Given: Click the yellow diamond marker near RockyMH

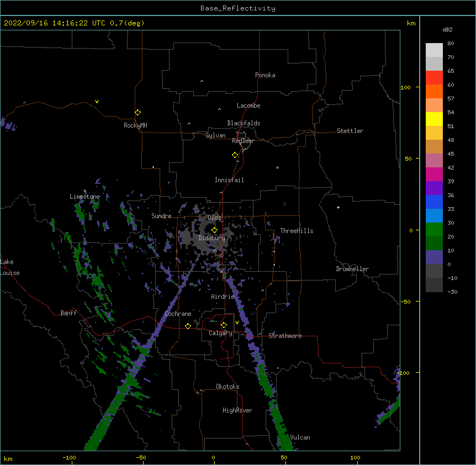Looking at the screenshot, I should click(137, 113).
